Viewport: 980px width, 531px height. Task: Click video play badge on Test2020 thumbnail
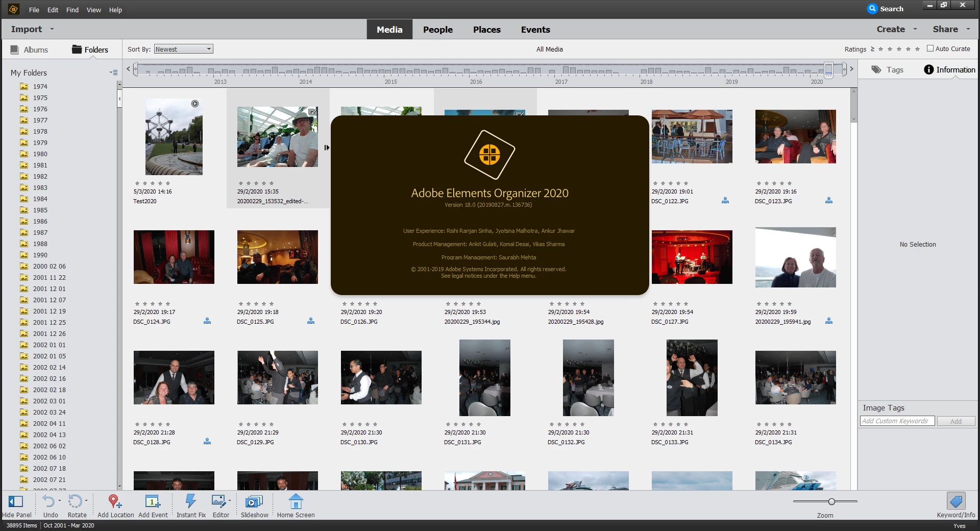(x=195, y=104)
